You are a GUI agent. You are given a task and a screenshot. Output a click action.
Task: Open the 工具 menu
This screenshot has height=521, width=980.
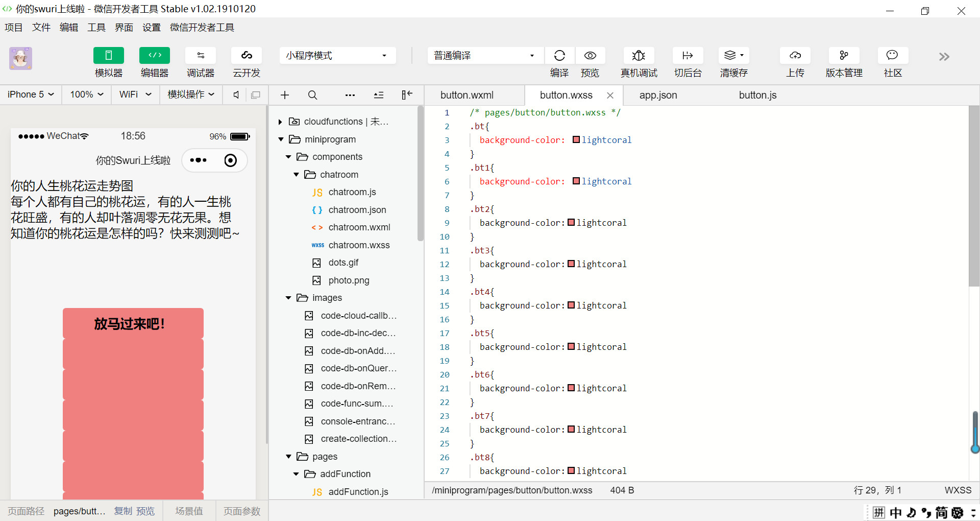96,28
